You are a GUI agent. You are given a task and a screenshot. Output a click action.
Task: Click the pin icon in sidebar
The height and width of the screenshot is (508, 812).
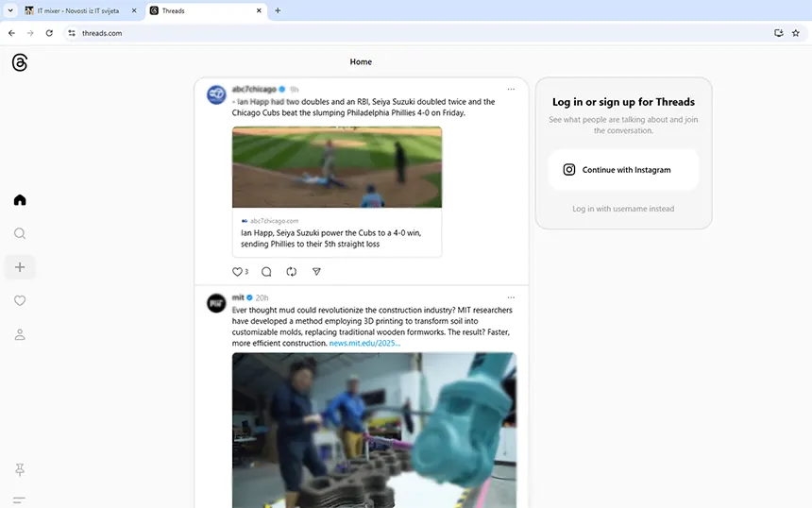click(20, 469)
